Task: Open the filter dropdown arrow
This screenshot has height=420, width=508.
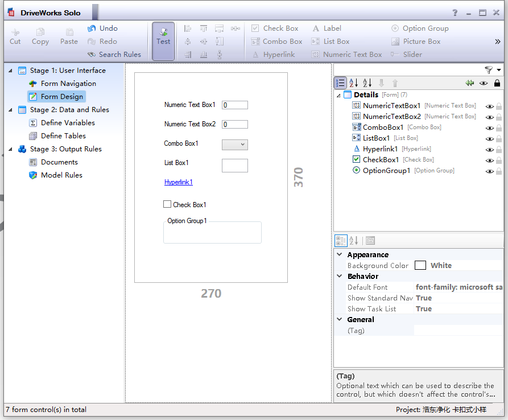Action: (499, 69)
